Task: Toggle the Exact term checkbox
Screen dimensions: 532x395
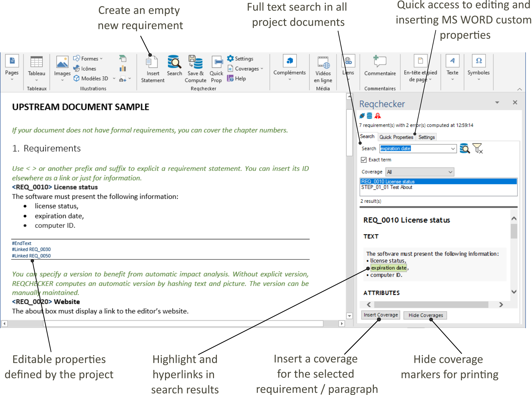Action: [x=364, y=160]
